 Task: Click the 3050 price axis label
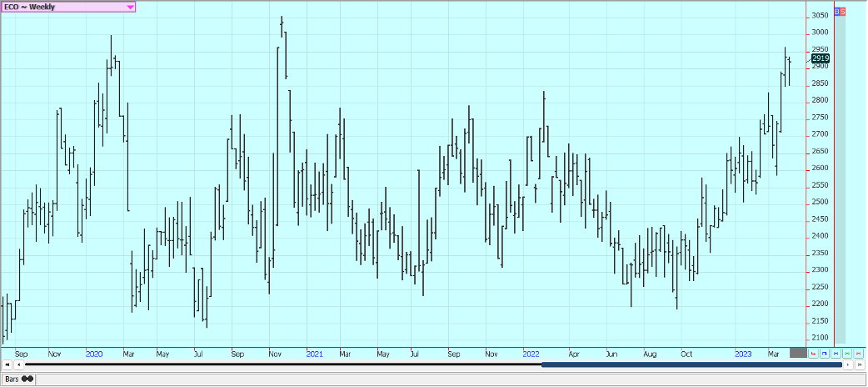pyautogui.click(x=821, y=16)
